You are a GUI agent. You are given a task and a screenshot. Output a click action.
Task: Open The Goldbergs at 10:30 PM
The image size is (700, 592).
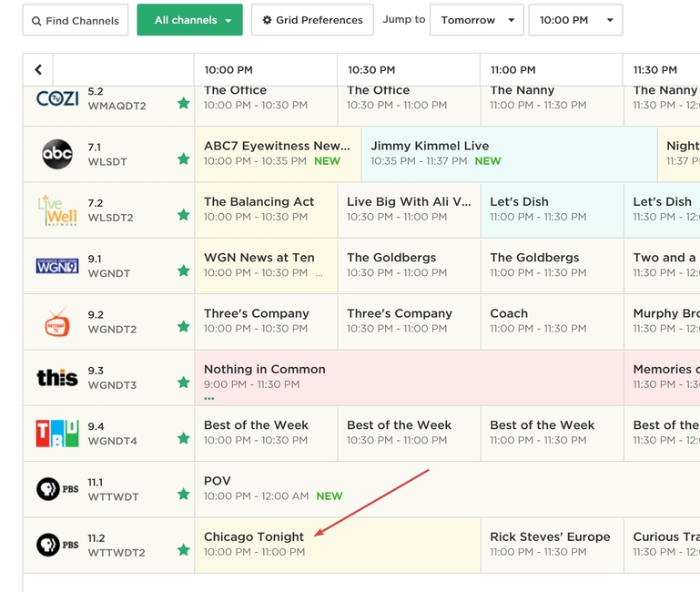409,266
